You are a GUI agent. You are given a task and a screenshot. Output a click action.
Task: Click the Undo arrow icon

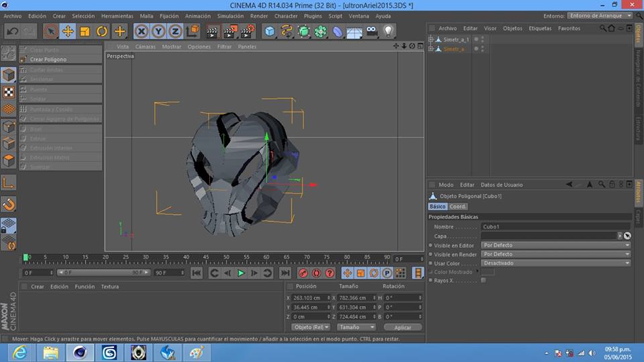pos(12,32)
